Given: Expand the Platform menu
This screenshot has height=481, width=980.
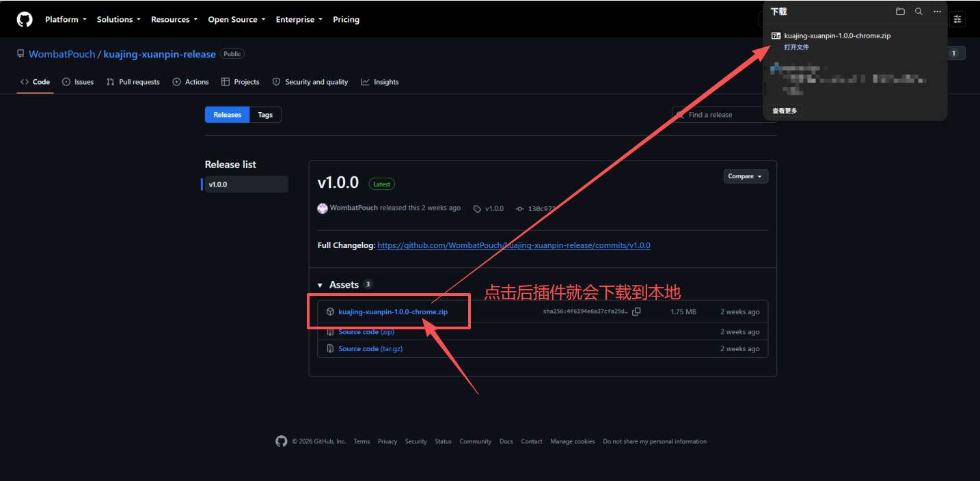Looking at the screenshot, I should 66,19.
